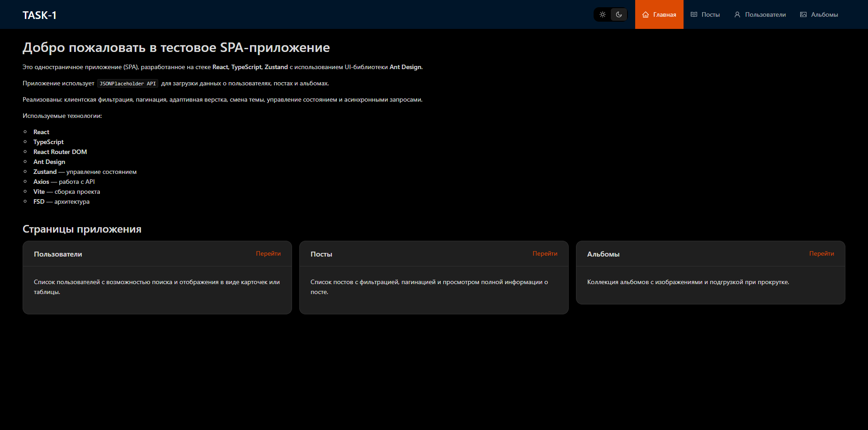This screenshot has height=430, width=868.
Task: Click the JSONPlaceholder API code snippet
Action: point(128,84)
